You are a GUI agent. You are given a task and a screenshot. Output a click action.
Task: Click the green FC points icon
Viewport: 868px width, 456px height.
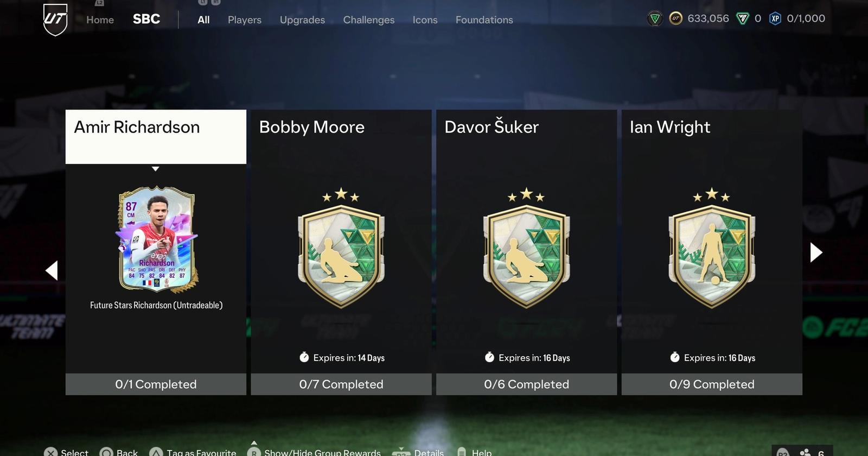[742, 19]
